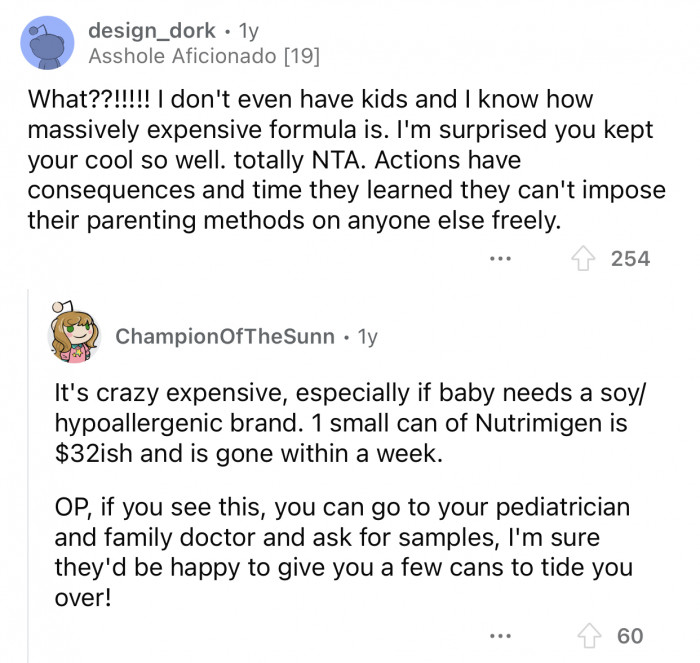Open the ChampionOfTheSunn username profile
Viewport: 700px width, 663px height.
tap(225, 336)
